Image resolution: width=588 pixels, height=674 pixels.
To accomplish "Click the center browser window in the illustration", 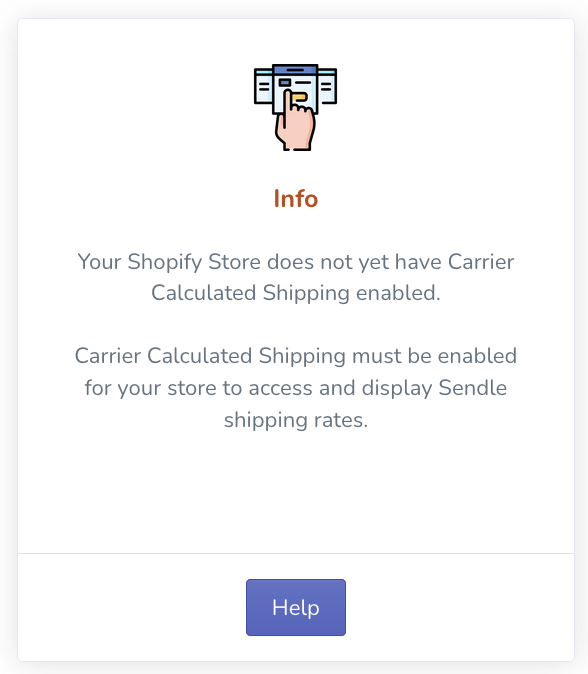I will [295, 89].
